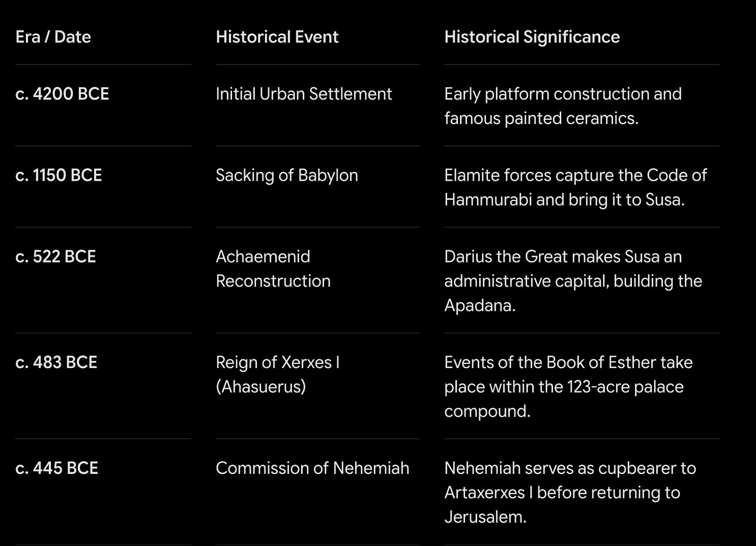The image size is (756, 546).
Task: Select the c. 1150 BCE date cell
Action: pos(59,175)
